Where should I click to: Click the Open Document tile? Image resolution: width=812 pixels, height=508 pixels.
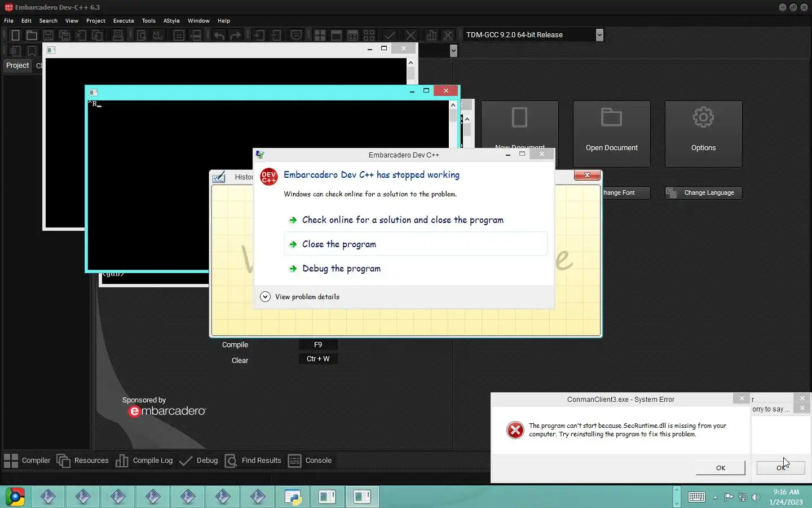612,134
